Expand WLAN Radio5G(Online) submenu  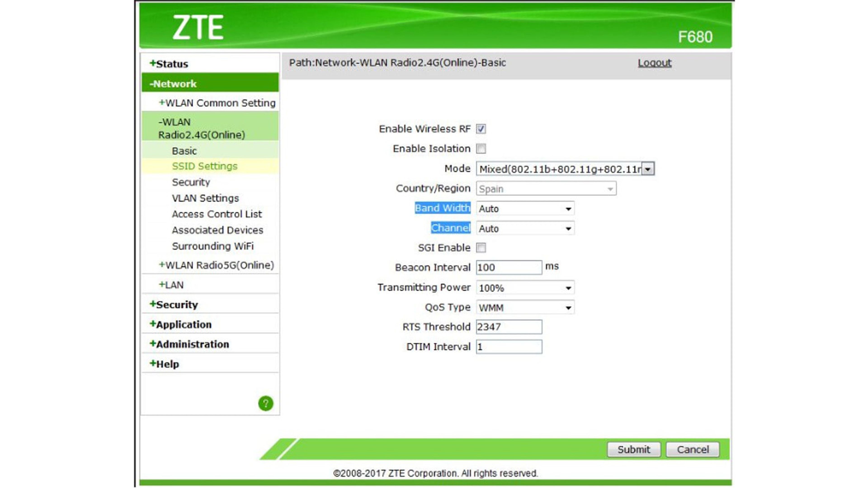point(216,265)
